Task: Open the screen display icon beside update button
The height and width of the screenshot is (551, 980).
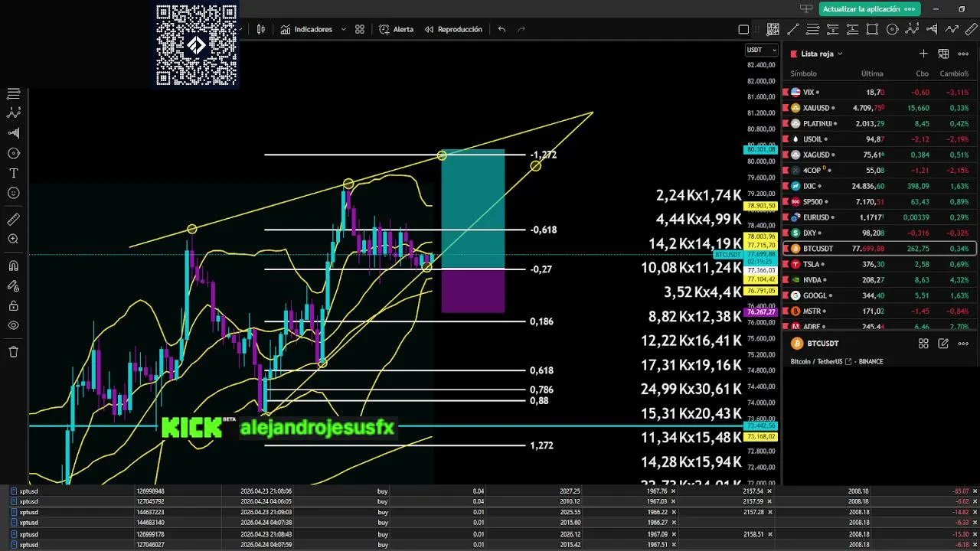Action: tap(805, 9)
